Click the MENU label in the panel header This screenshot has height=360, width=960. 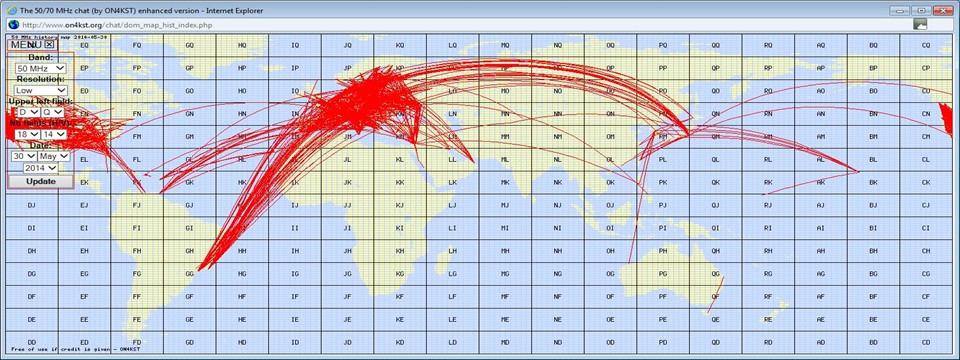(x=26, y=44)
